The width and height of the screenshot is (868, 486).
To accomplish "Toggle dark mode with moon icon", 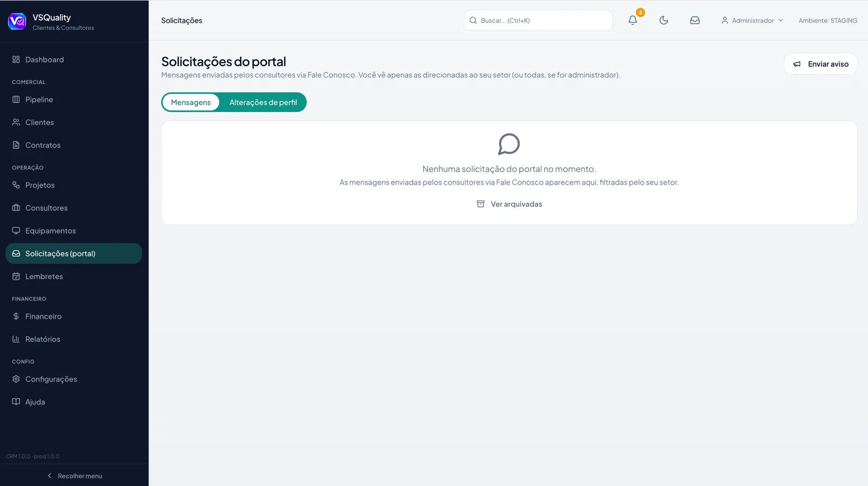I will click(x=663, y=20).
